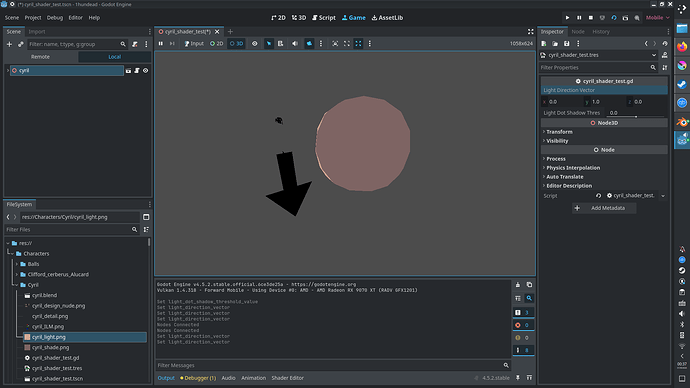Open the AssetLib workspace
This screenshot has width=690, height=388.
387,18
